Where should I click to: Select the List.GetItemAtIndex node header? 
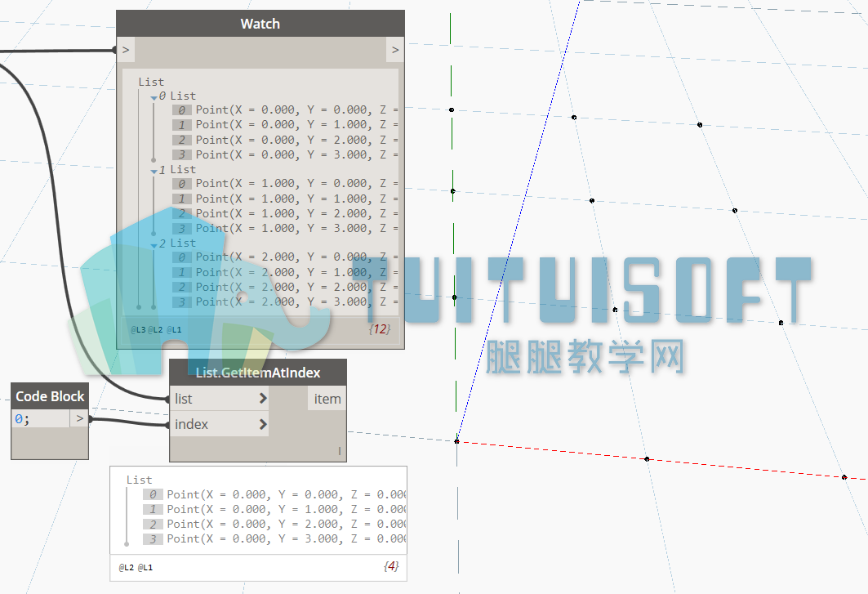[258, 373]
